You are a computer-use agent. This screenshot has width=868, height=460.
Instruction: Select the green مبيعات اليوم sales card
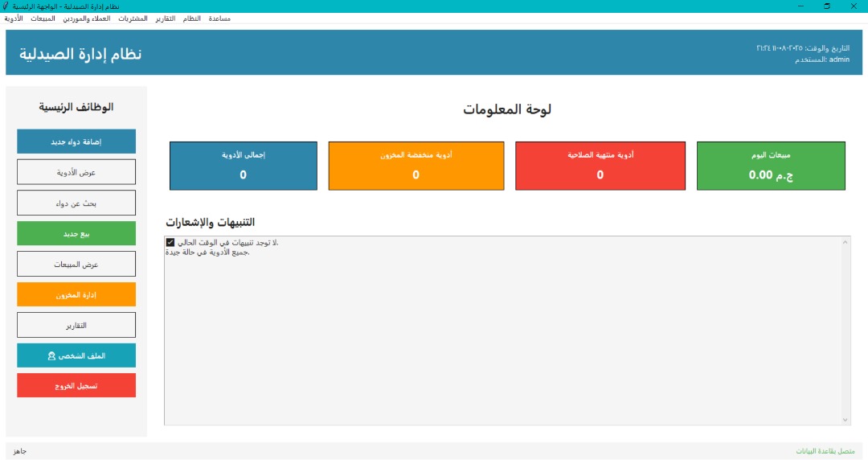(771, 166)
